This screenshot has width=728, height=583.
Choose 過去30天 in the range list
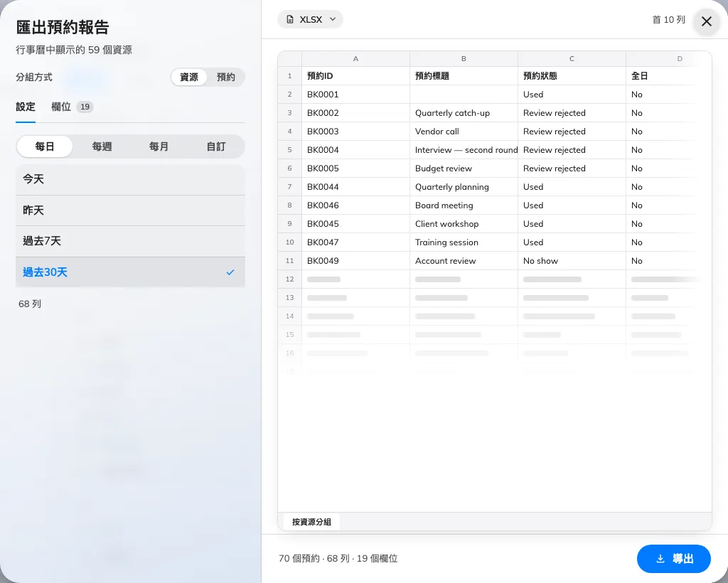tap(131, 272)
